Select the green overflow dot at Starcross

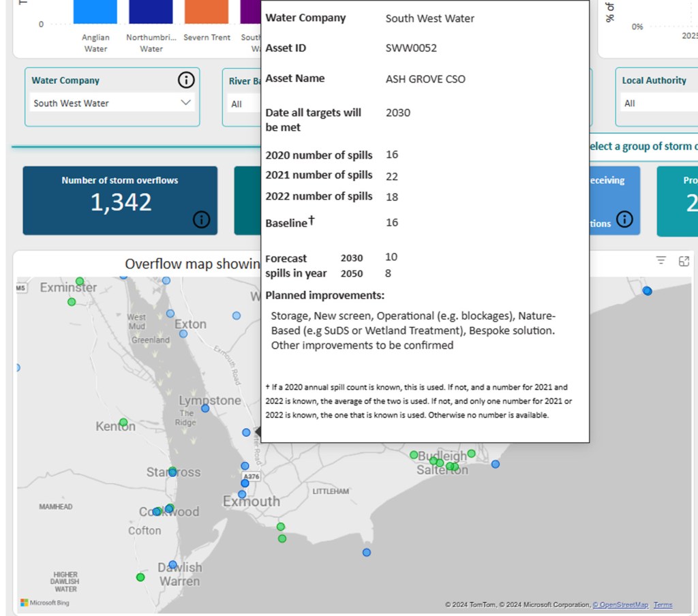coord(172,471)
